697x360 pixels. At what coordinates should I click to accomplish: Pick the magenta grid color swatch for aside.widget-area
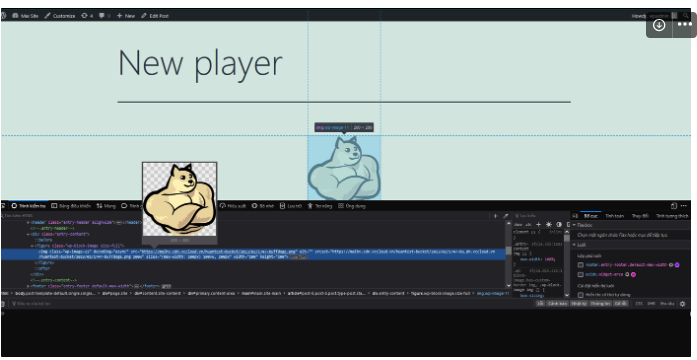(633, 275)
